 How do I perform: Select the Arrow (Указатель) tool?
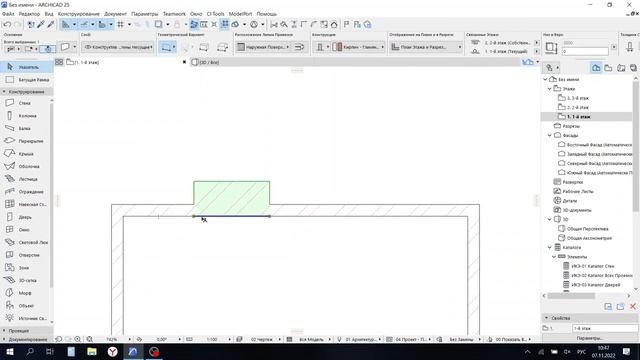(x=27, y=67)
